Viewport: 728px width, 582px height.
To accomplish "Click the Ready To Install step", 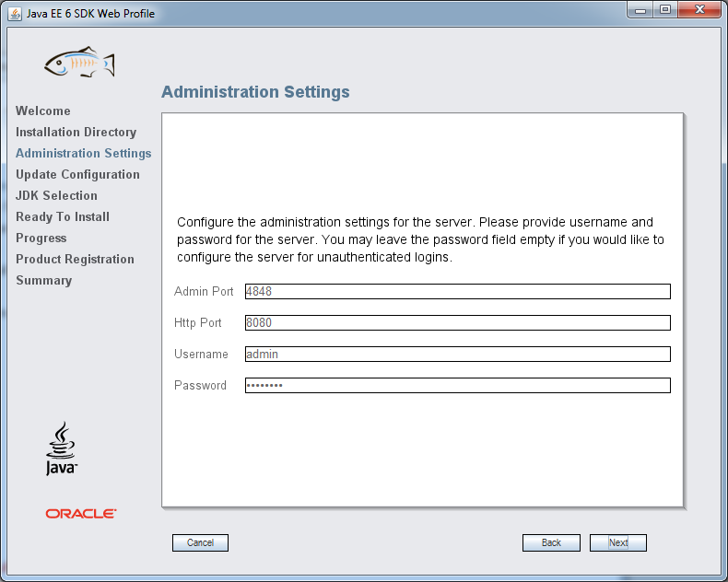I will [63, 216].
